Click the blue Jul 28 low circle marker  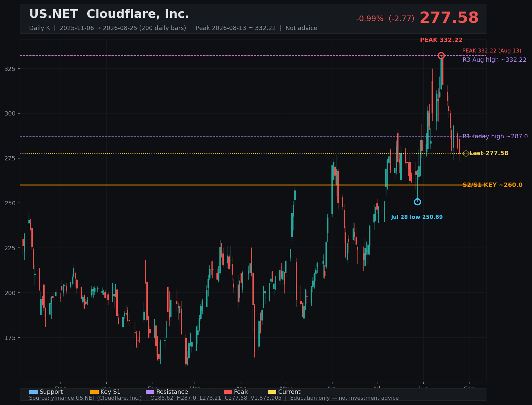[x=417, y=202]
